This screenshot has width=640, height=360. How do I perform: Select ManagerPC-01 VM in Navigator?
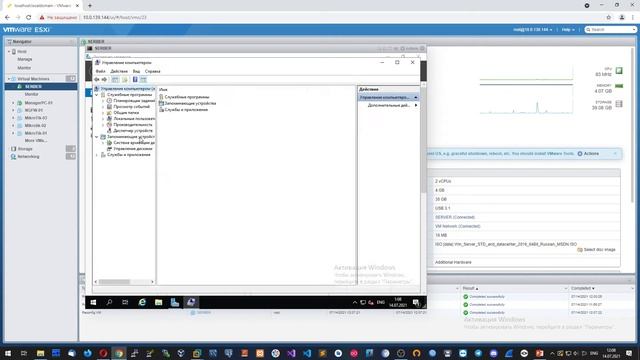point(38,103)
